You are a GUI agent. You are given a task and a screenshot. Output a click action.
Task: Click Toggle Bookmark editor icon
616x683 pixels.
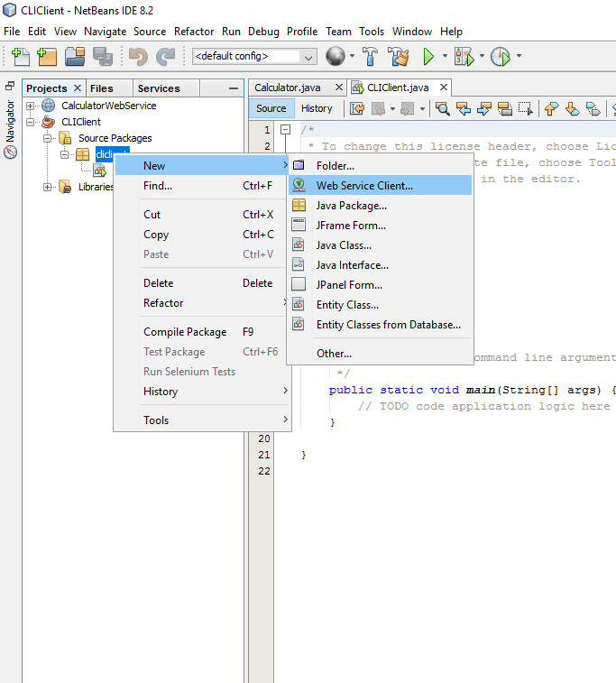593,108
